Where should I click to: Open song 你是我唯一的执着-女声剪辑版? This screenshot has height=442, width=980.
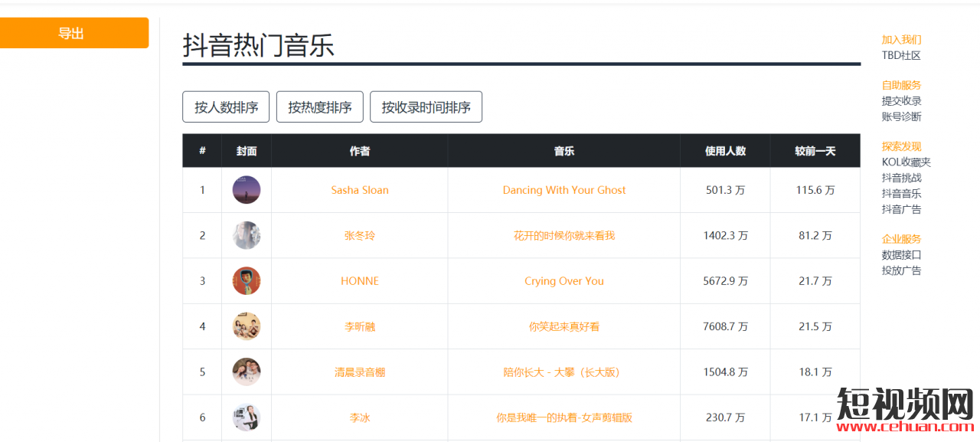[x=564, y=417]
